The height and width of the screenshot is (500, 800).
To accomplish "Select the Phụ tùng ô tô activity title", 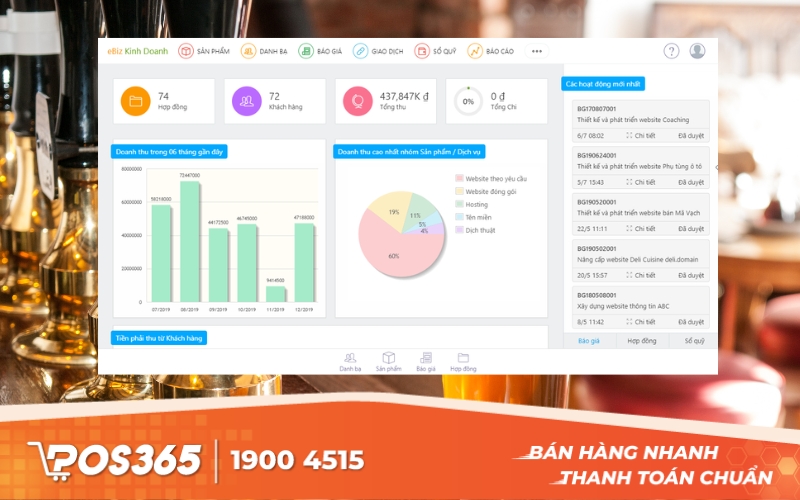I will 639,166.
